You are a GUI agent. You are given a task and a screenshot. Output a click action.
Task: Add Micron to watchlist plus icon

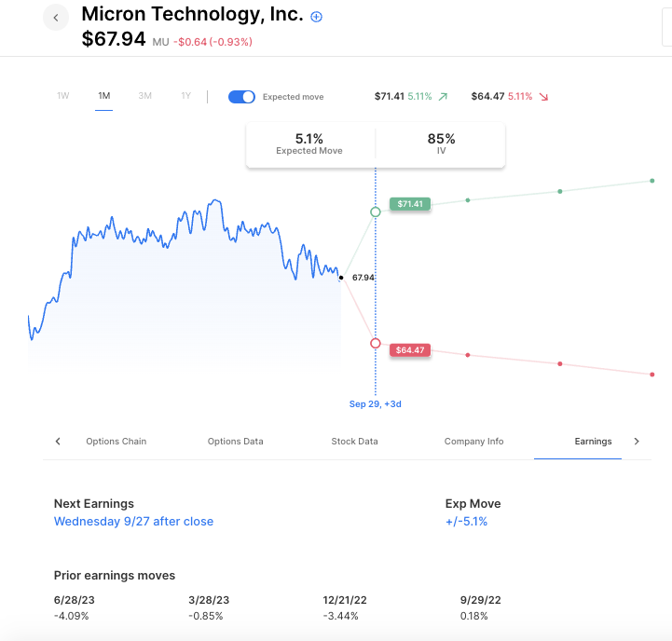(316, 17)
